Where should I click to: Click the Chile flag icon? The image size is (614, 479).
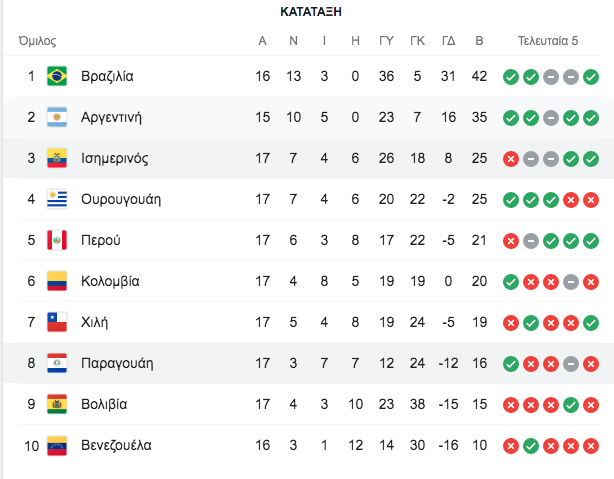click(57, 322)
